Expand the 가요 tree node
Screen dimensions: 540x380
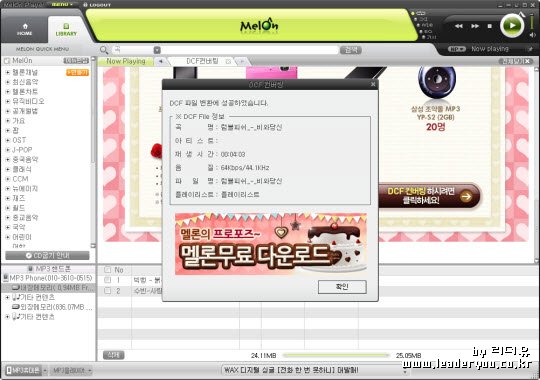click(x=8, y=121)
